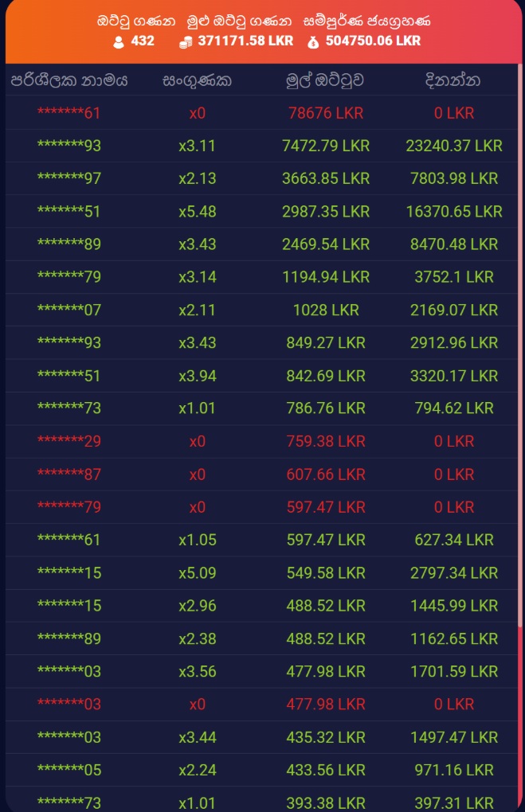This screenshot has width=525, height=812.
Task: Click the 3752.1 LKR winnings cell
Action: pyautogui.click(x=454, y=277)
